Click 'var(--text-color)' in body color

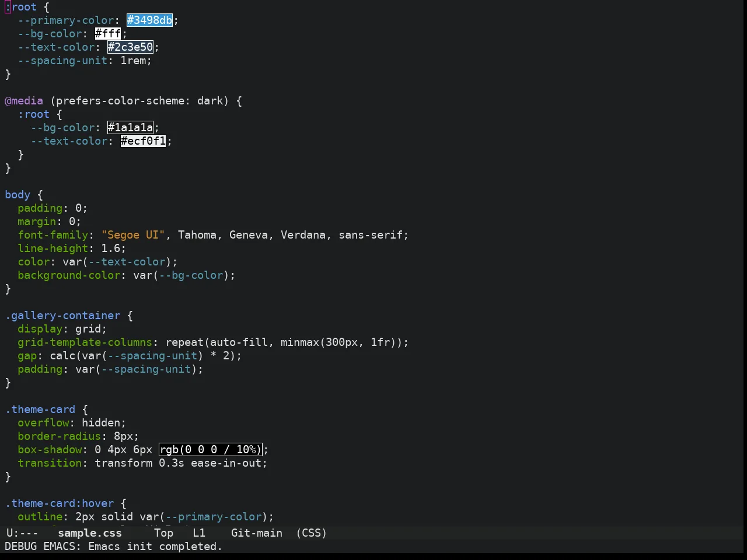117,262
